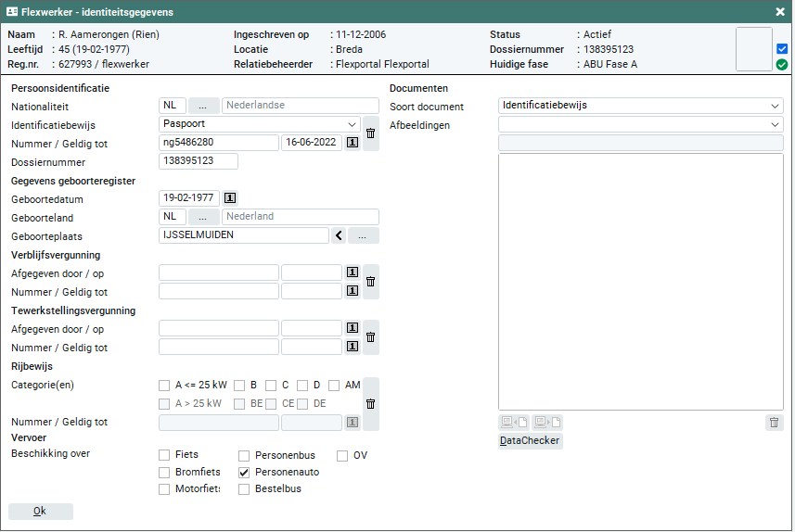Click the passport number input field
This screenshot has width=795, height=532.
pyautogui.click(x=219, y=143)
